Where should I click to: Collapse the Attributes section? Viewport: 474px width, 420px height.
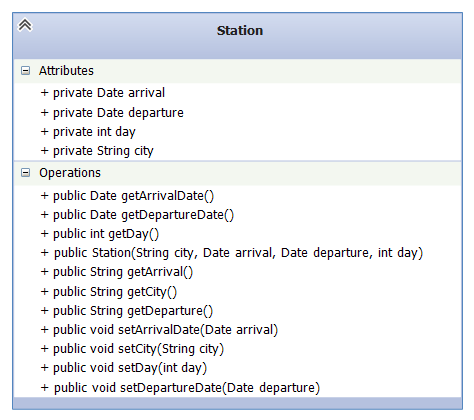(x=25, y=71)
